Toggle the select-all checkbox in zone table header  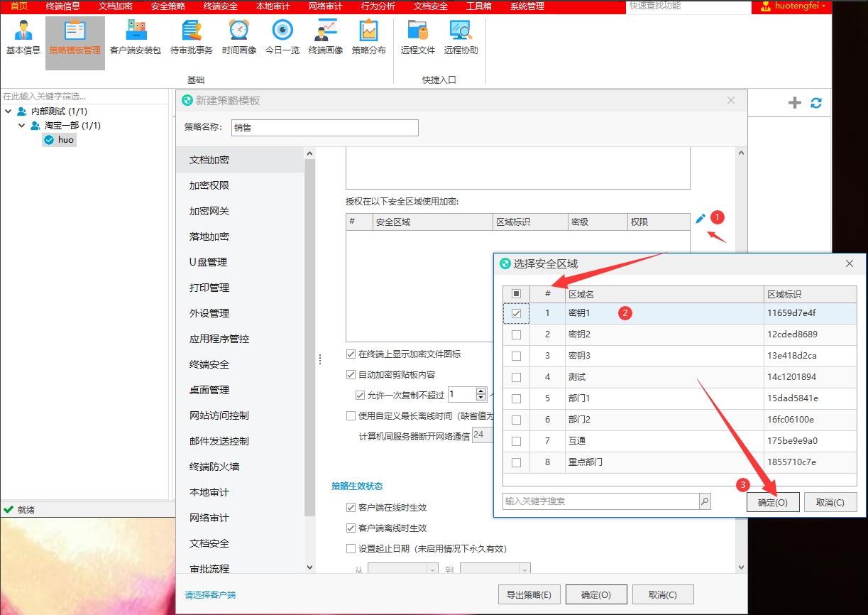point(517,294)
